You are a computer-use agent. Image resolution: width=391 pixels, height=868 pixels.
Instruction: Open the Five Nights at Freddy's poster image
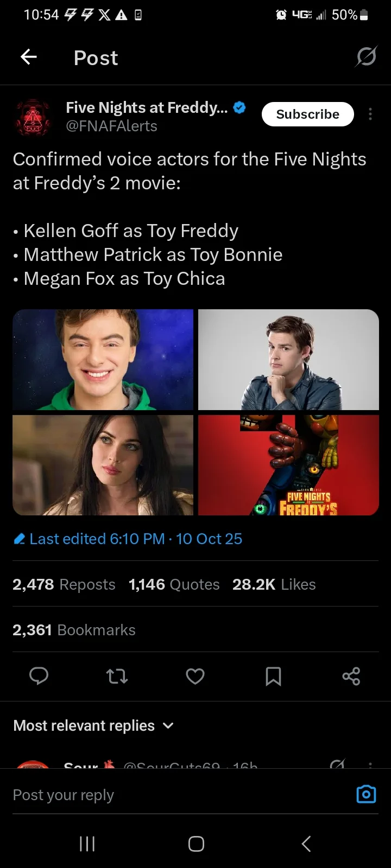288,465
